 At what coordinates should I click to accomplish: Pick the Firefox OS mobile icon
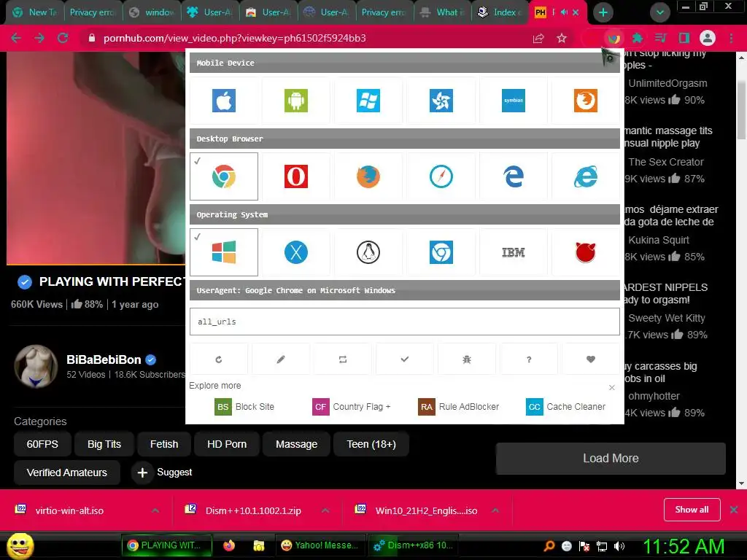[x=586, y=101]
